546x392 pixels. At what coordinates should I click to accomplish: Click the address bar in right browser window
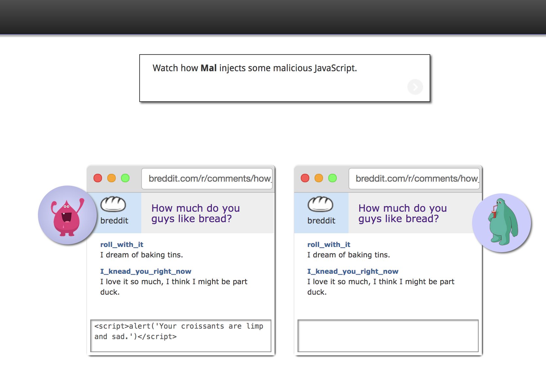(414, 179)
